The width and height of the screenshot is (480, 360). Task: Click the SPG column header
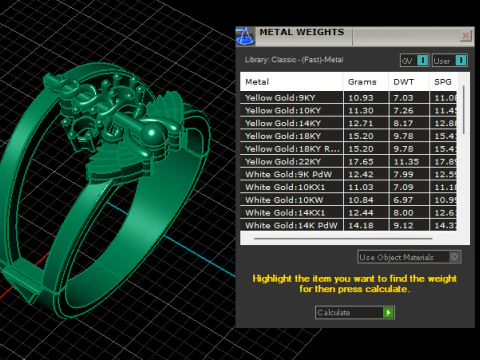[x=443, y=82]
